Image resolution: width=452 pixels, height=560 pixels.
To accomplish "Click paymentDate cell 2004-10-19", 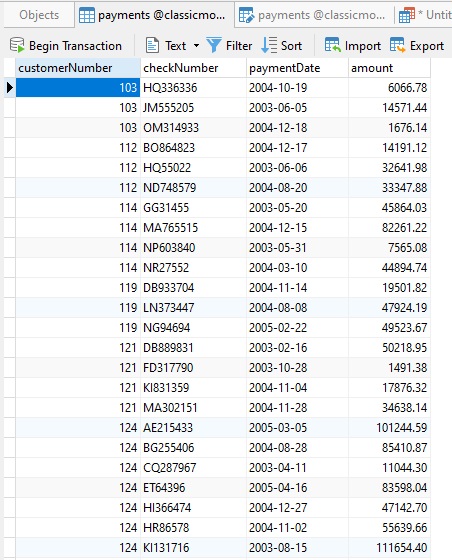I will [x=297, y=88].
